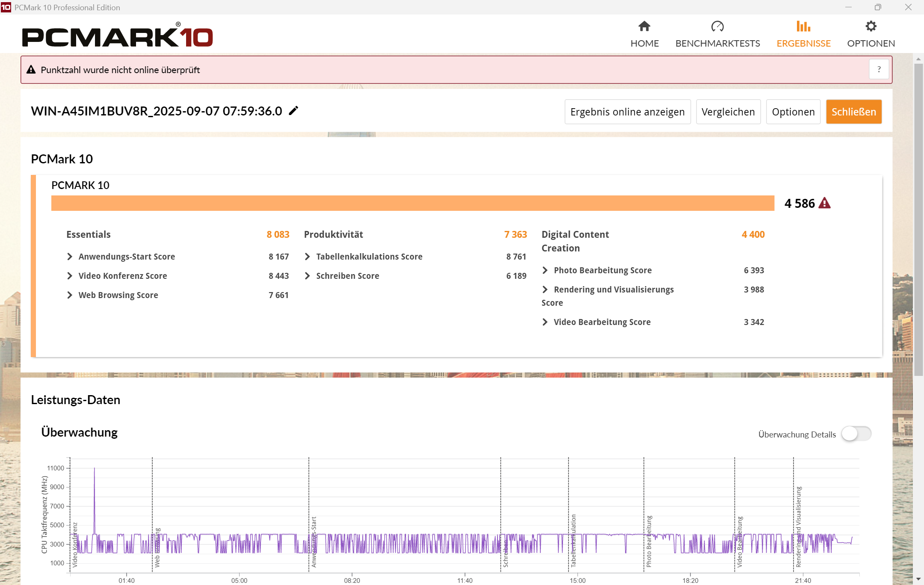Click the Digital Content Creation heading
The width and height of the screenshot is (924, 585).
point(575,241)
